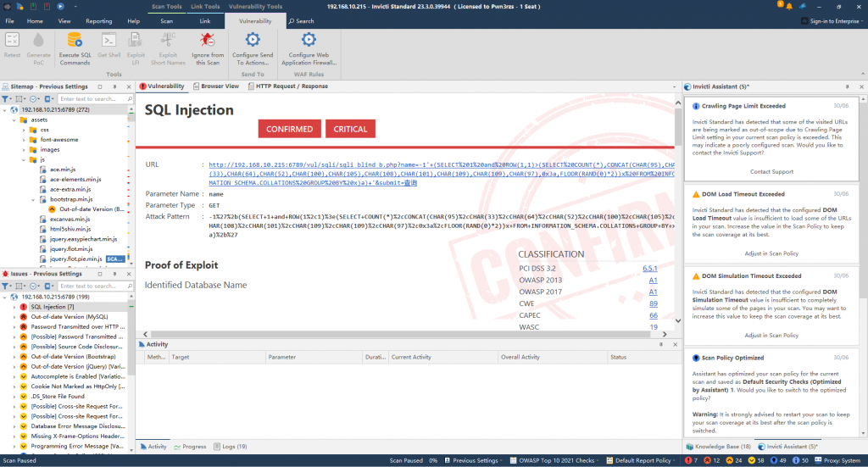868x467 pixels.
Task: Open the Progress tab
Action: (x=190, y=447)
